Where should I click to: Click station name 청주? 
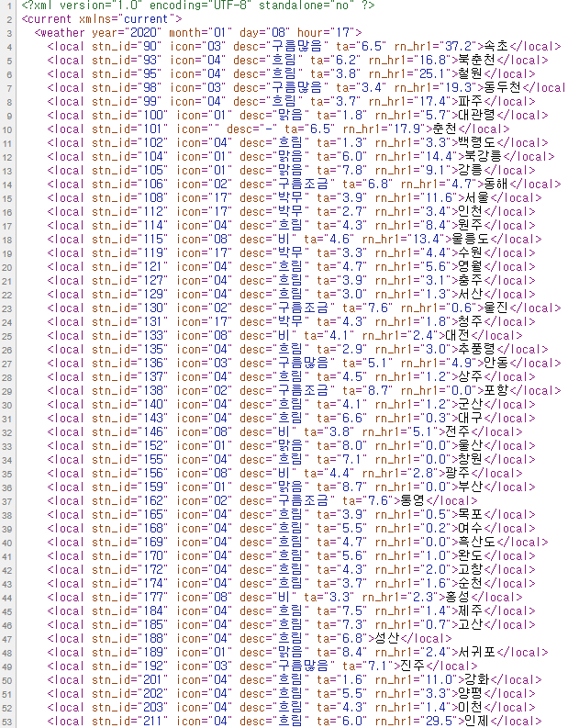tap(471, 321)
